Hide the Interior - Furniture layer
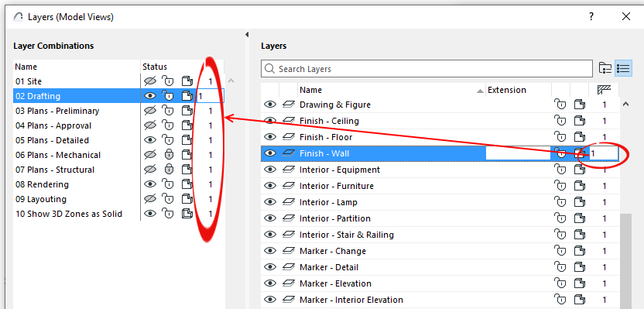This screenshot has width=644, height=309. click(269, 186)
